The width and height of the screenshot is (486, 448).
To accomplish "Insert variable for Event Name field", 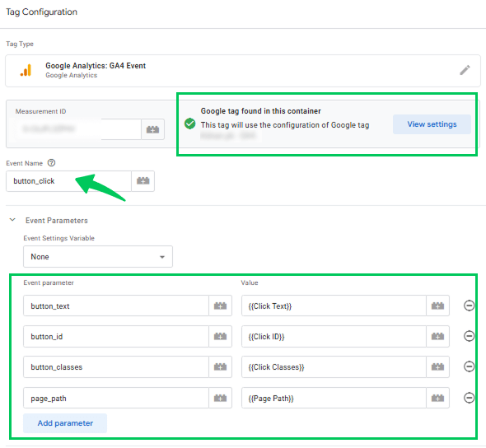I will pyautogui.click(x=143, y=181).
